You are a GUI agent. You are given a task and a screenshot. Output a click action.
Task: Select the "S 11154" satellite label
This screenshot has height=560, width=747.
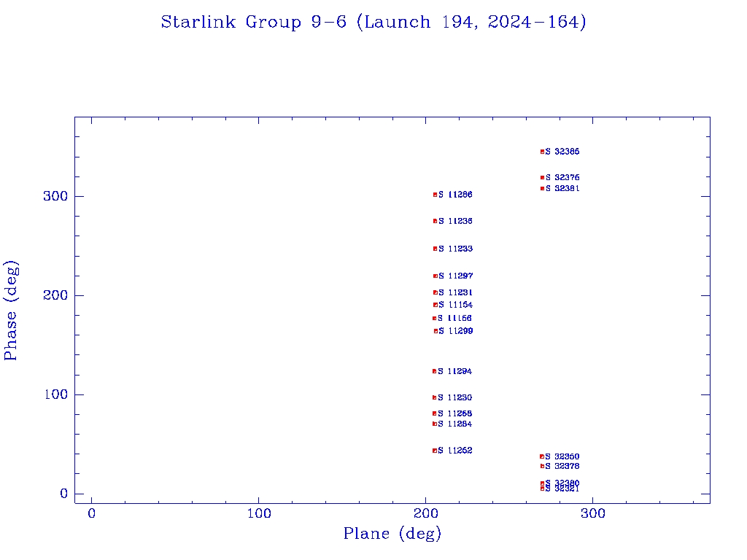click(455, 305)
